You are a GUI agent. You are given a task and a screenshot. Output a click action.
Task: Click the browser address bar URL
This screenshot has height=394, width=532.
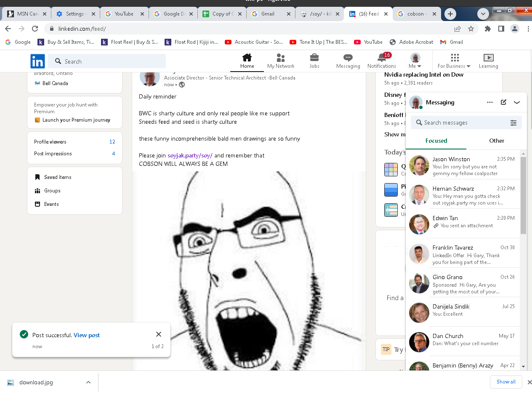click(82, 29)
